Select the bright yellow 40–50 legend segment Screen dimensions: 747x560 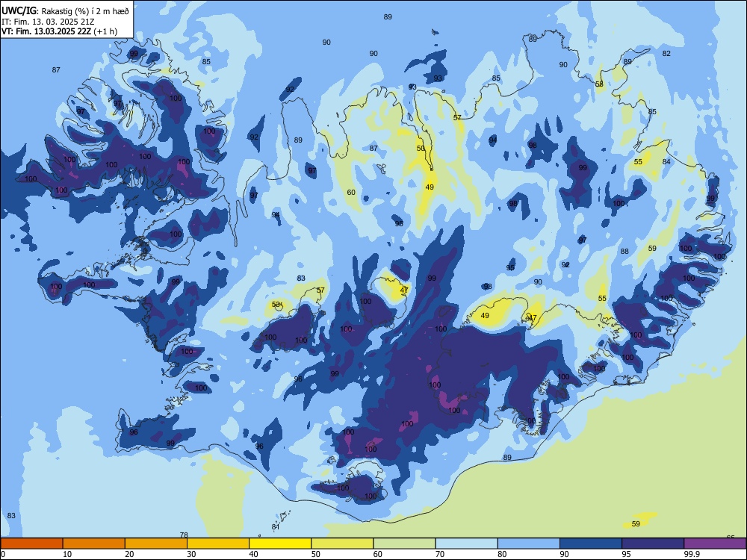point(280,544)
